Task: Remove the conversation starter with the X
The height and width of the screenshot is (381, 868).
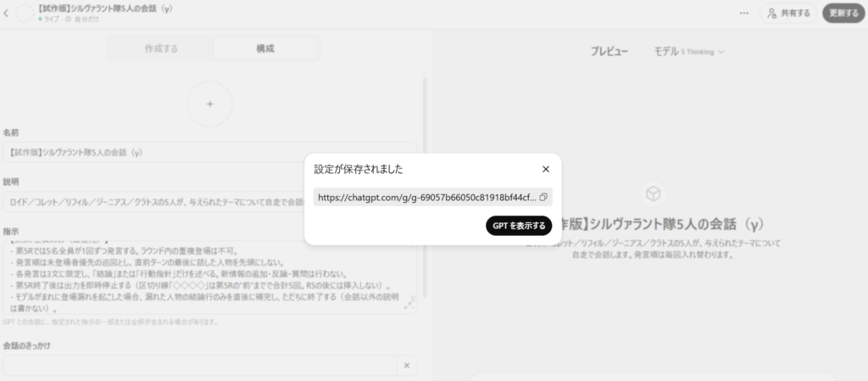Action: (x=406, y=366)
